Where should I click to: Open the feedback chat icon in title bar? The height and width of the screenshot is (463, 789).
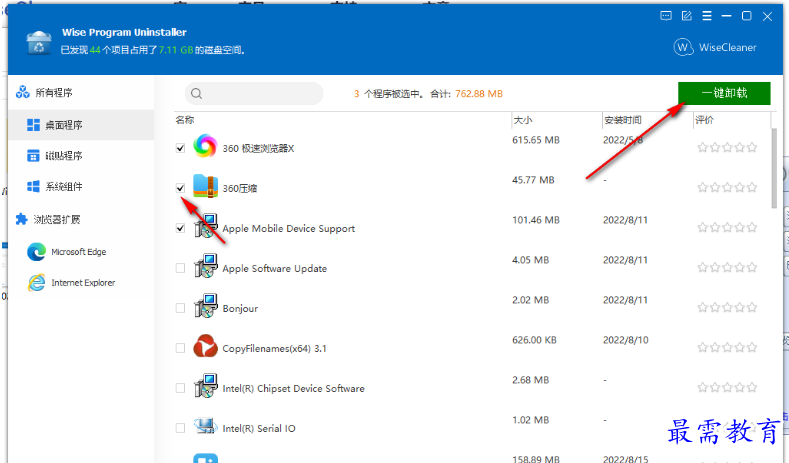tap(666, 16)
